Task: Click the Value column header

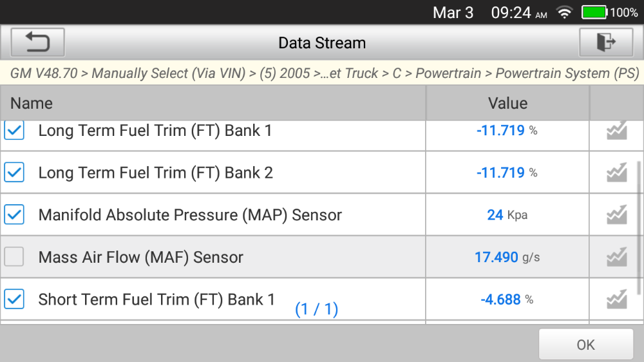Action: [507, 103]
